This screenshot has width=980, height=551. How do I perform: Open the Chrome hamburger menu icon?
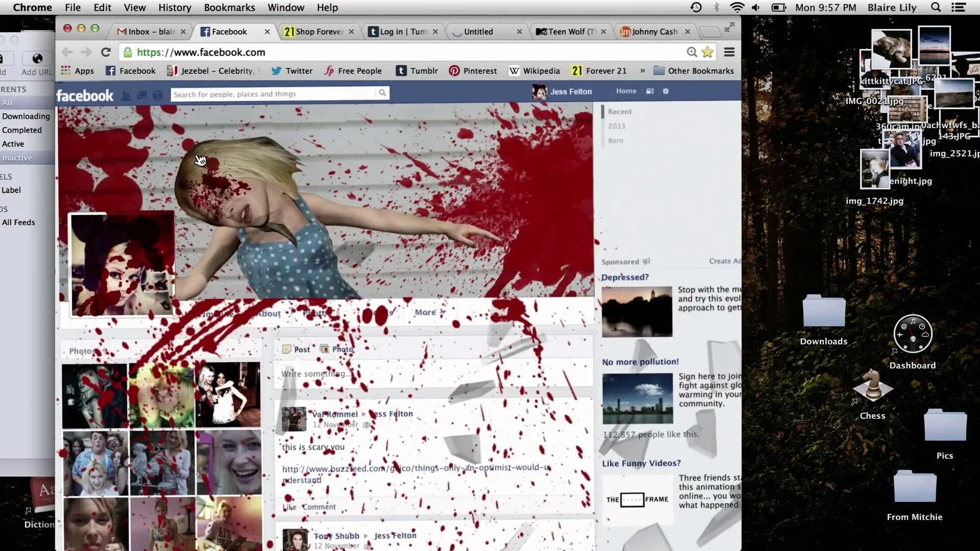[x=729, y=52]
